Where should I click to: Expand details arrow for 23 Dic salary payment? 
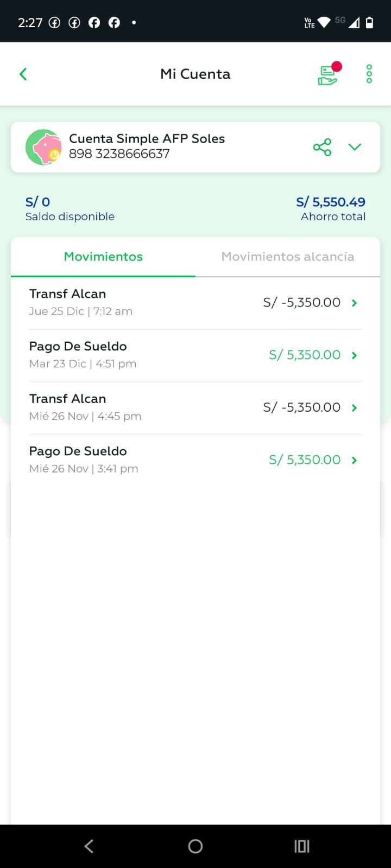[354, 355]
